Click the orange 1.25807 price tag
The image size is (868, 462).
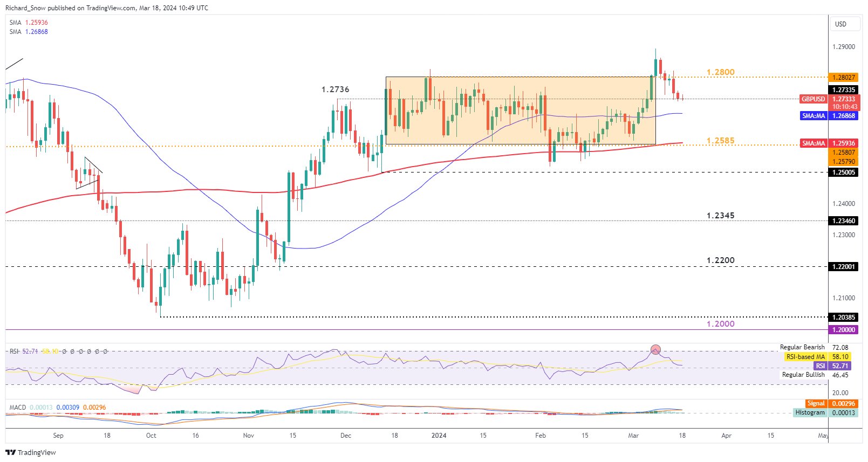843,153
